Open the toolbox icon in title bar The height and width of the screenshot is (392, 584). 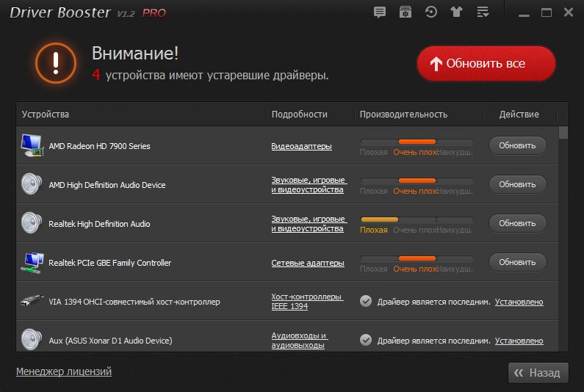405,12
